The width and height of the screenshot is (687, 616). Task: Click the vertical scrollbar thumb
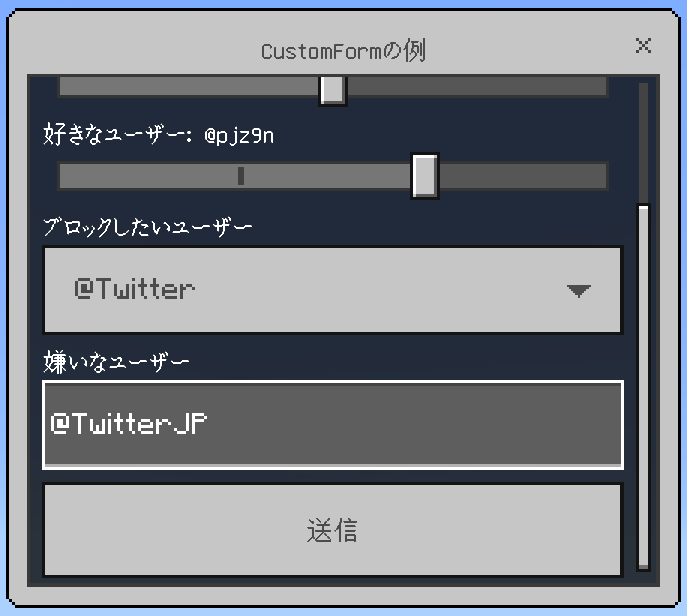(x=643, y=387)
